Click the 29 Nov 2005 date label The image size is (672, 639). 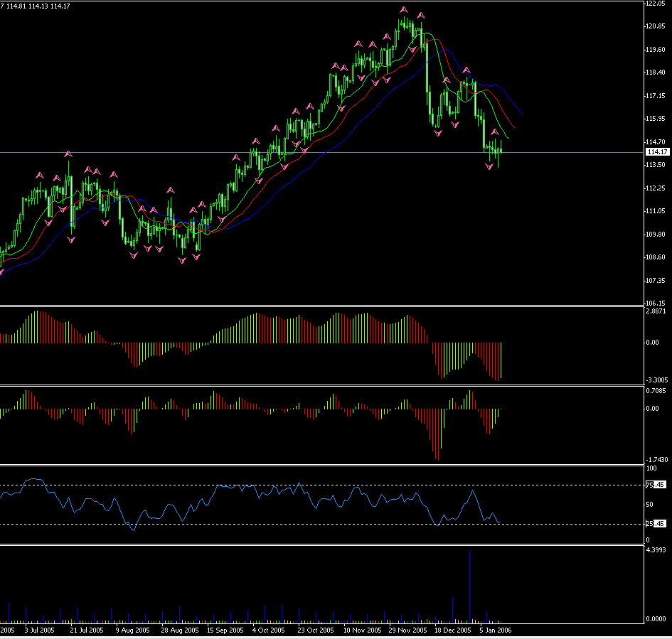(x=407, y=630)
